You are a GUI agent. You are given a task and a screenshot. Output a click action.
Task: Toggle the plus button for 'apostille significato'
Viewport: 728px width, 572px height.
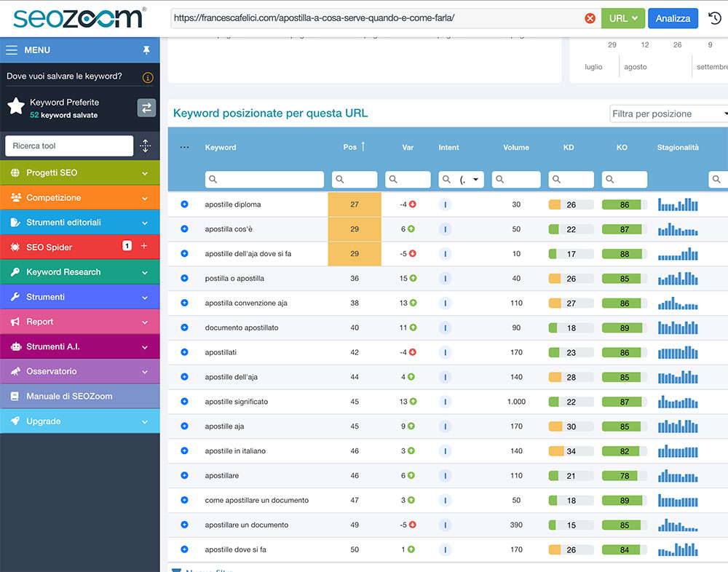[x=184, y=402]
